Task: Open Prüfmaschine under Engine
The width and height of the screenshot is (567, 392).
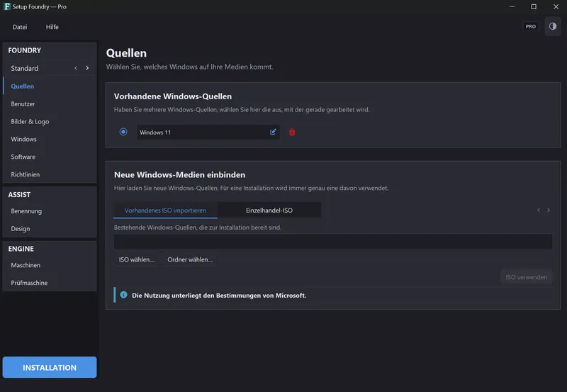Action: pyautogui.click(x=50, y=283)
